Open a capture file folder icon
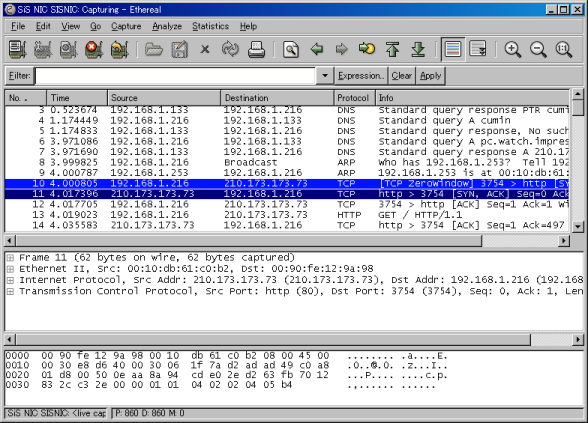 [154, 49]
